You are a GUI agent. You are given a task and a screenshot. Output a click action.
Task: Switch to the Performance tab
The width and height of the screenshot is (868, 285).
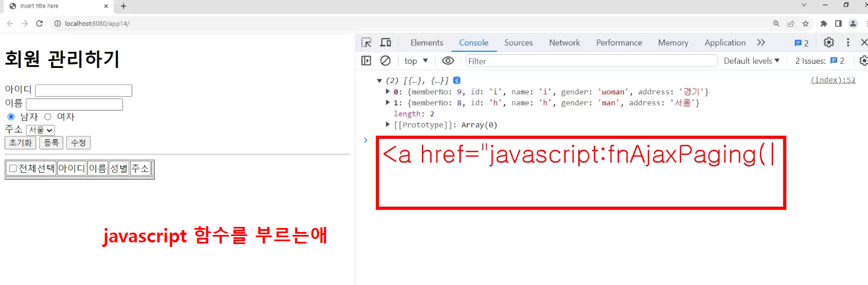click(x=618, y=43)
